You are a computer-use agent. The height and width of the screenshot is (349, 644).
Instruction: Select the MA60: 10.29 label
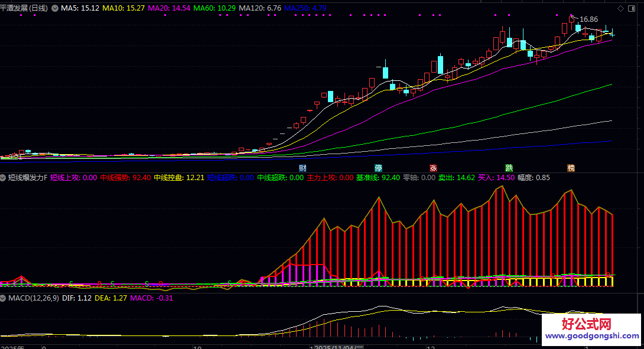click(x=215, y=8)
